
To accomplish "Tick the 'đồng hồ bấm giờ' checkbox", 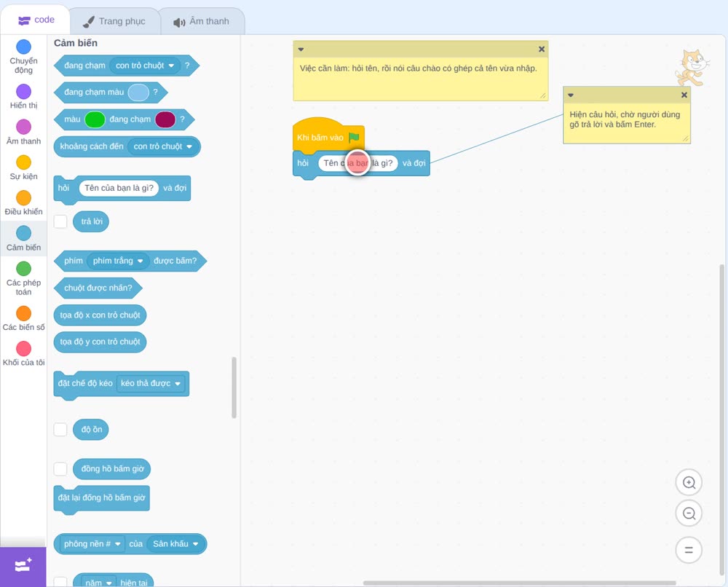I will click(x=60, y=469).
